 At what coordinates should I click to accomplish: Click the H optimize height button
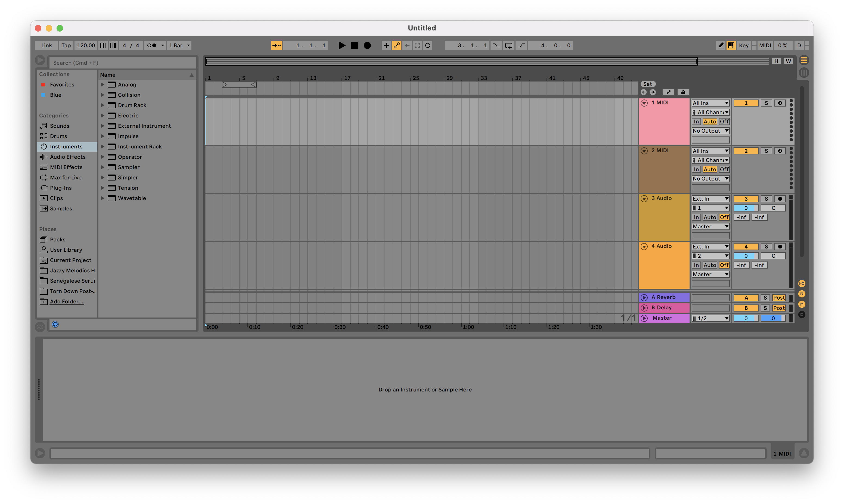776,61
